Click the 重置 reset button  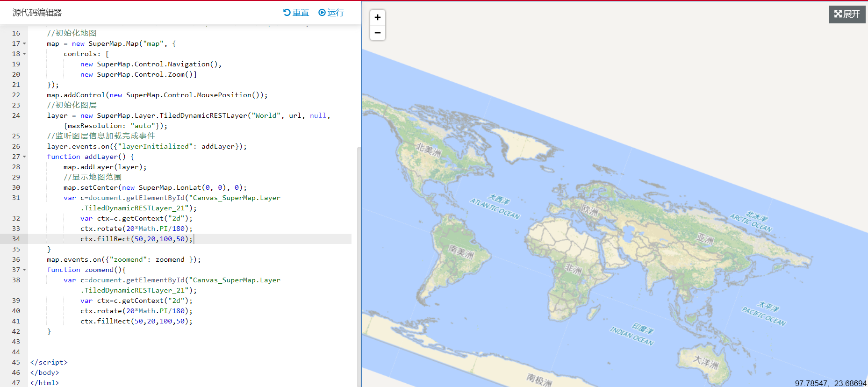point(296,13)
